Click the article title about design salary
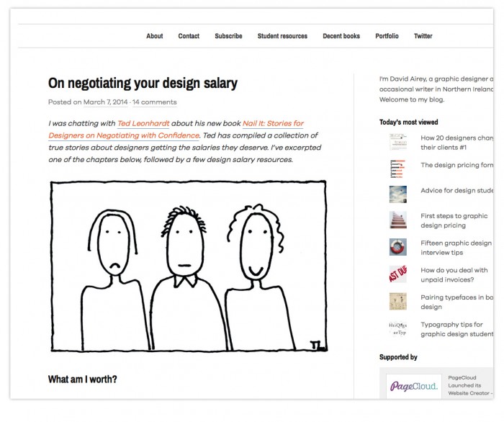This screenshot has height=422, width=504. tap(143, 84)
